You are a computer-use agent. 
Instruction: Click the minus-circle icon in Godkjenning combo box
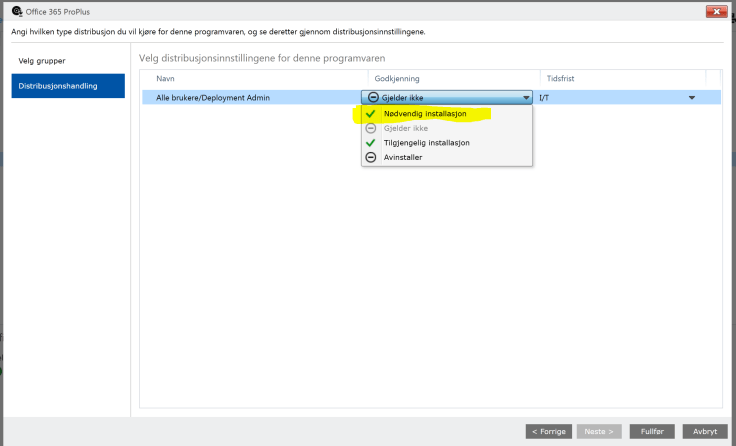click(373, 97)
